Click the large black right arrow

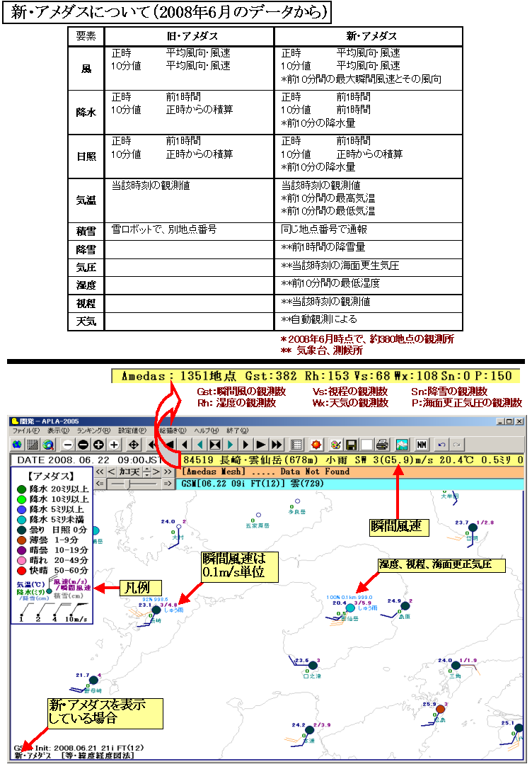[x=261, y=444]
